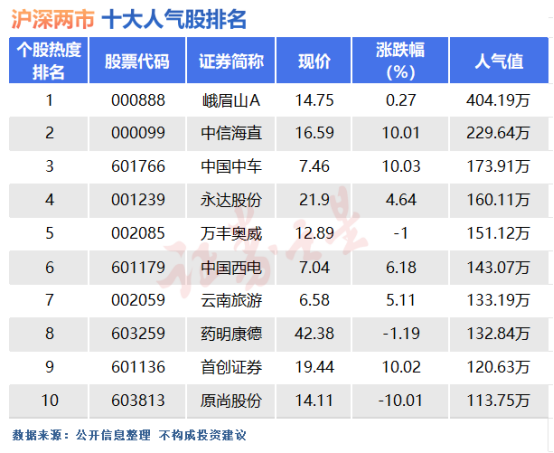The height and width of the screenshot is (453, 554).
Task: Select stock name 中信海直
Action: pos(231,134)
